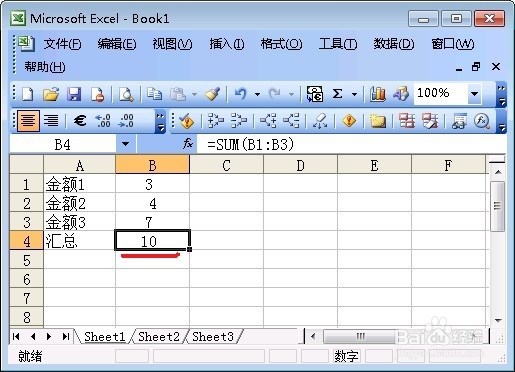Image resolution: width=515 pixels, height=372 pixels.
Task: Open Print Preview from the toolbar
Action: (x=126, y=94)
